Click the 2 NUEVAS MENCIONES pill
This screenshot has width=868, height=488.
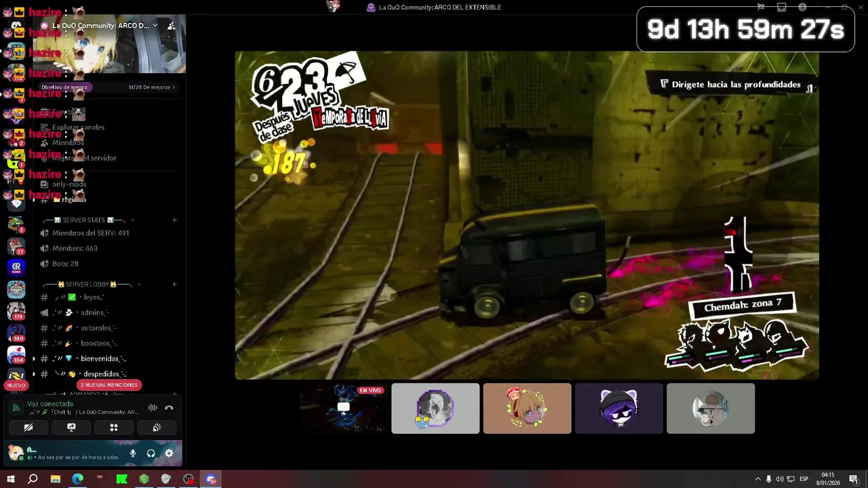[109, 385]
